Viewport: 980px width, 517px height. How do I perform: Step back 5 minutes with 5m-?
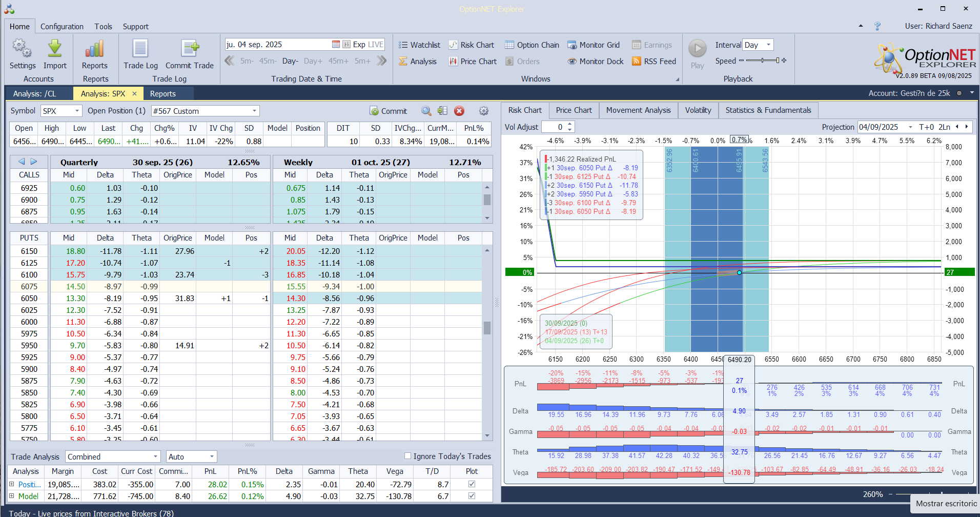(x=247, y=61)
